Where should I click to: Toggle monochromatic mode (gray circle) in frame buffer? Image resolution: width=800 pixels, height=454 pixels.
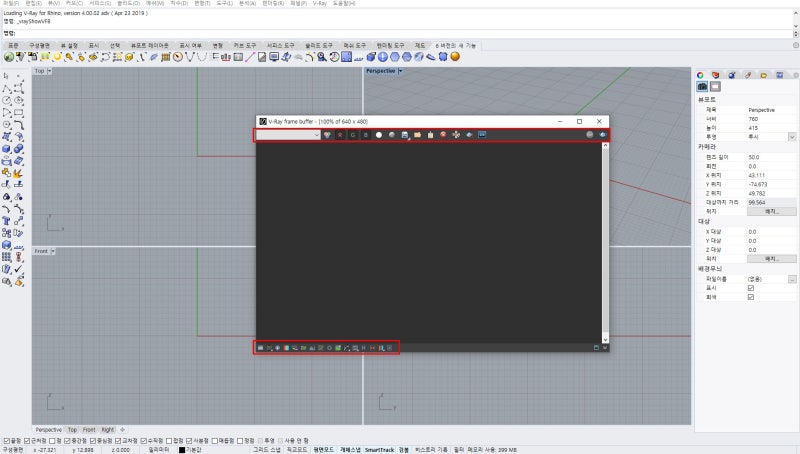pyautogui.click(x=391, y=135)
